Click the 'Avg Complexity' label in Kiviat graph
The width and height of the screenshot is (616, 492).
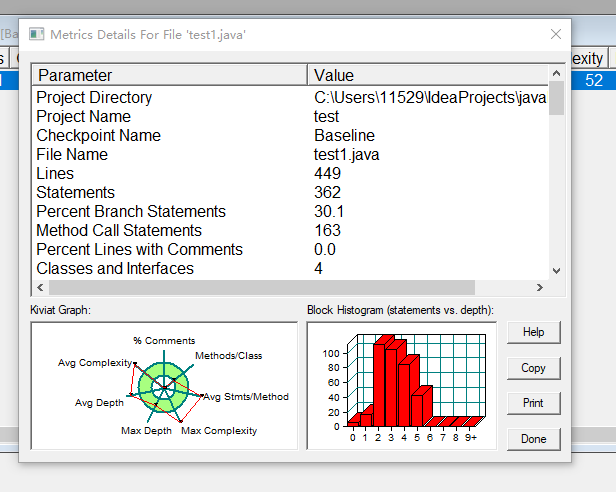95,363
